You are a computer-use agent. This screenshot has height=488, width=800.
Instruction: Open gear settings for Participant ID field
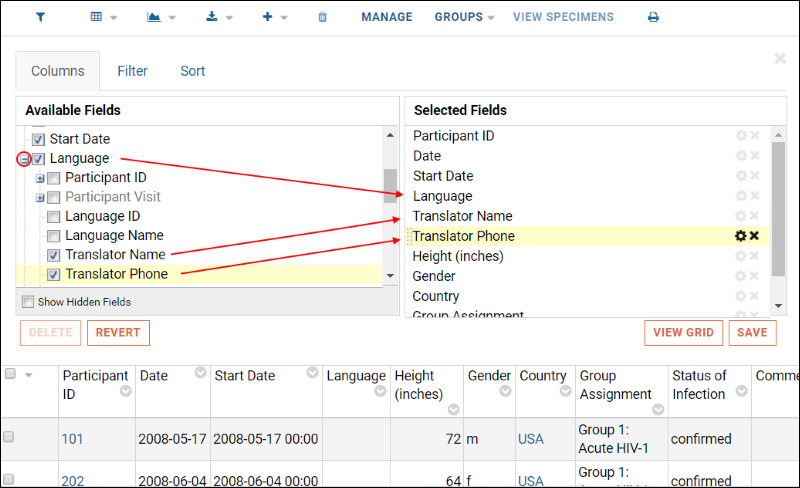741,136
